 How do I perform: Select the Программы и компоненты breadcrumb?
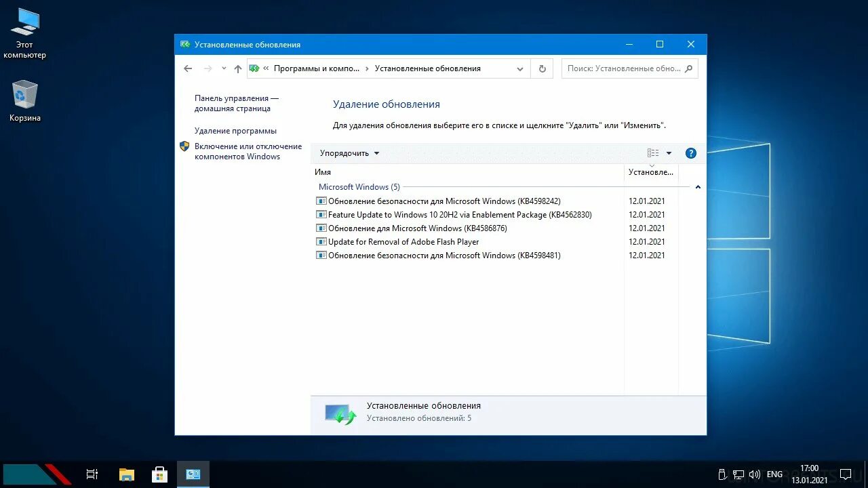click(x=317, y=68)
